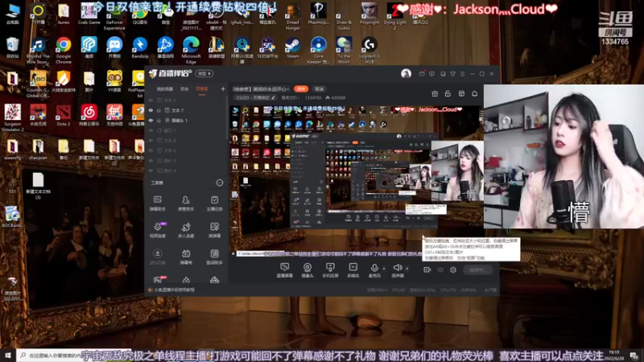The image size is (644, 362).
Task: Click the 取消 cancel button by title
Action: (x=319, y=88)
